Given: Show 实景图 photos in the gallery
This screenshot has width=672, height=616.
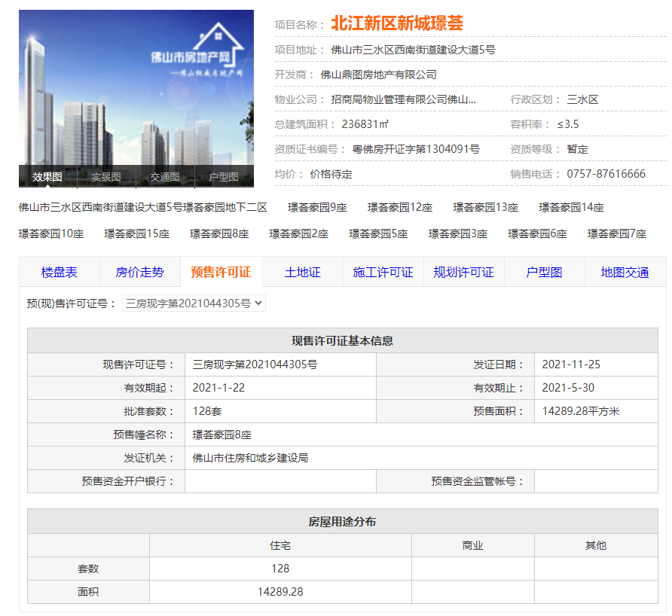Looking at the screenshot, I should point(106,177).
